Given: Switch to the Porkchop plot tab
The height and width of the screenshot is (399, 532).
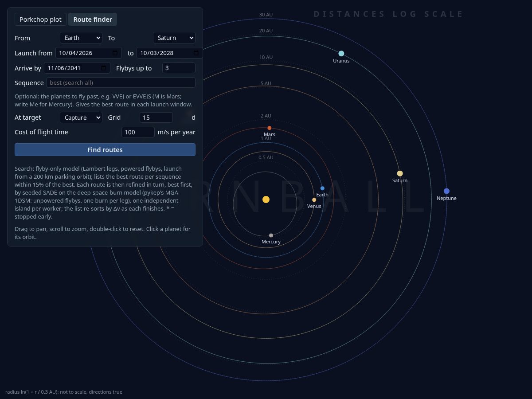Looking at the screenshot, I should (41, 20).
